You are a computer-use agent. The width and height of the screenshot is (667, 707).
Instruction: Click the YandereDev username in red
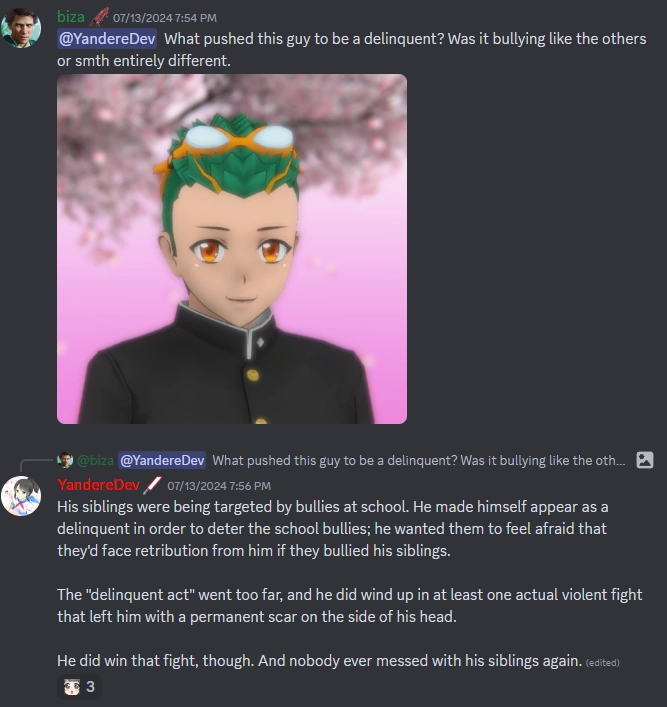[98, 485]
